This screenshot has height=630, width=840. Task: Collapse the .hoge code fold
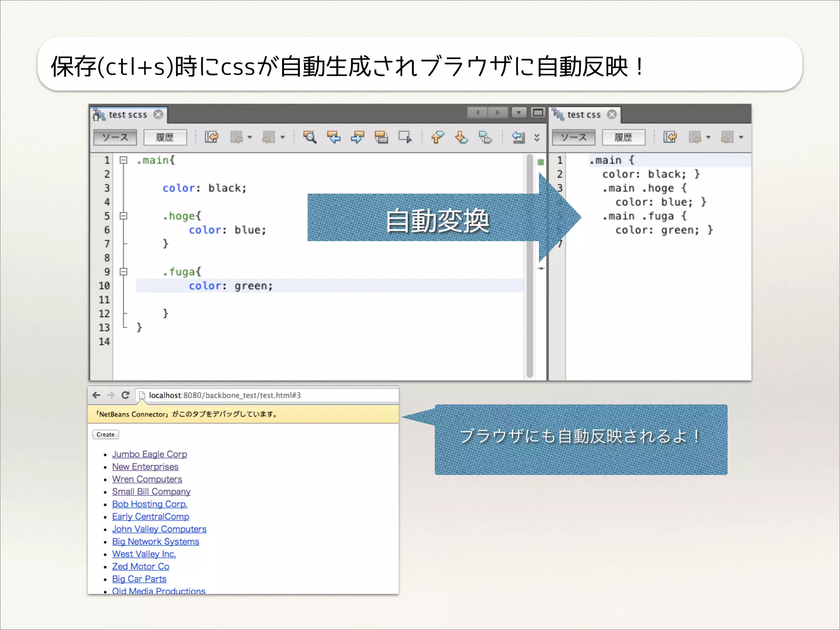coord(123,216)
